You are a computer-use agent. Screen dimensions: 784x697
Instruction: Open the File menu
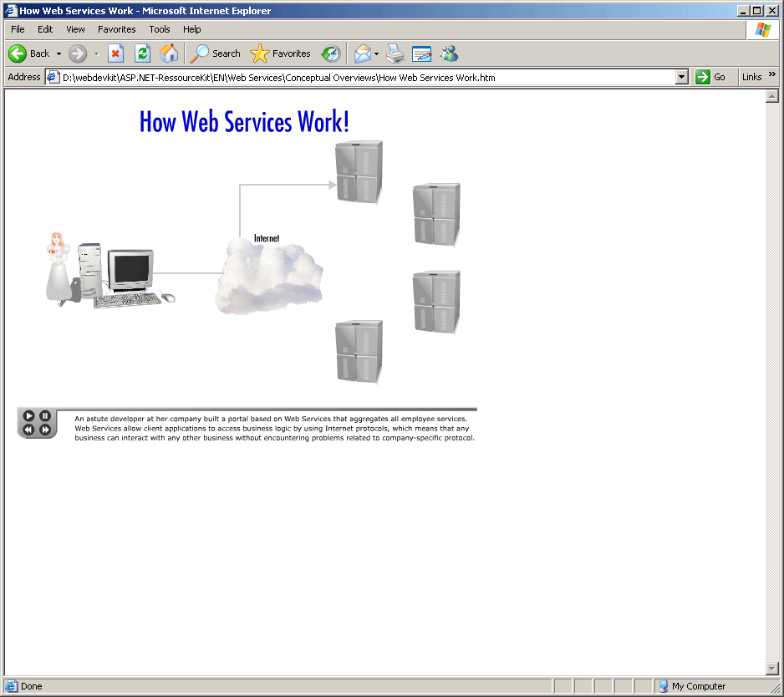18,29
